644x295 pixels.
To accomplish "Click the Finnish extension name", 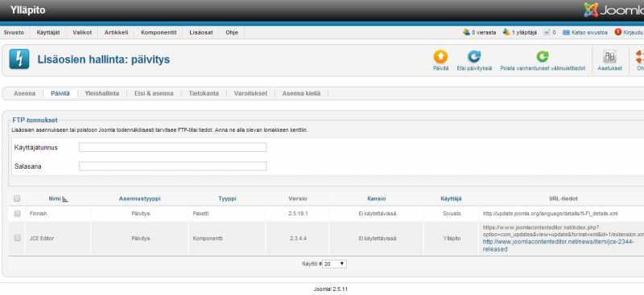I will pos(38,214).
